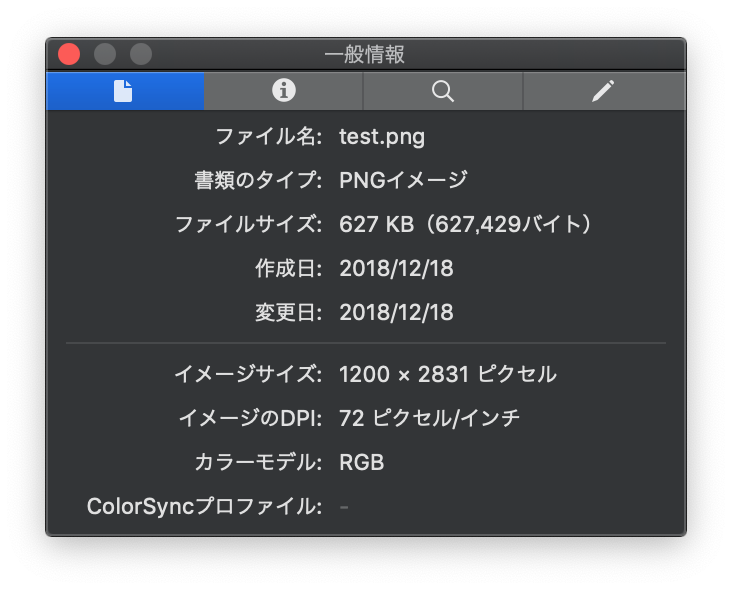This screenshot has height=590, width=732.
Task: Click the ファイルサイズ label
Action: click(x=248, y=225)
